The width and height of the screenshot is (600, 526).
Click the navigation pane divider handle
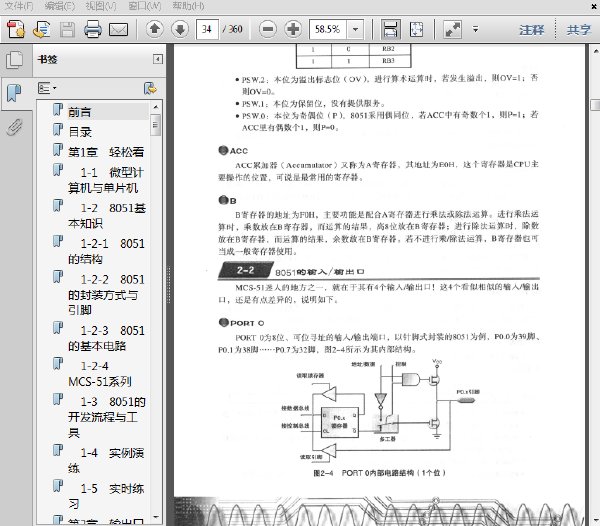168,284
